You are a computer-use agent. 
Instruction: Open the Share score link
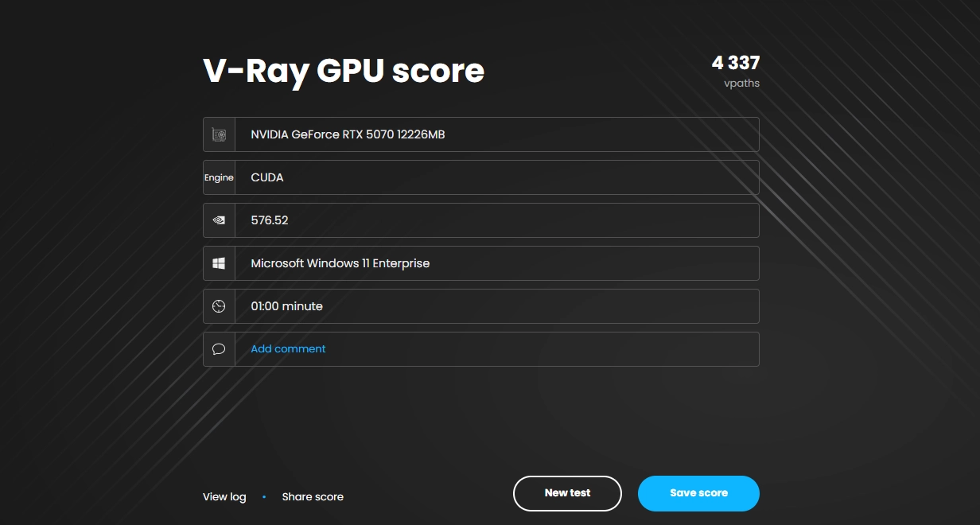pos(313,496)
